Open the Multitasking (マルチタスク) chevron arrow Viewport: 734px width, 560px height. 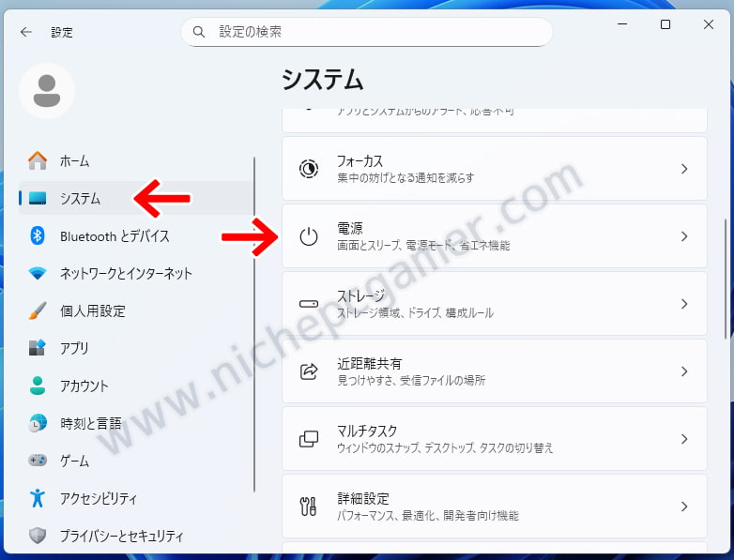(x=684, y=439)
